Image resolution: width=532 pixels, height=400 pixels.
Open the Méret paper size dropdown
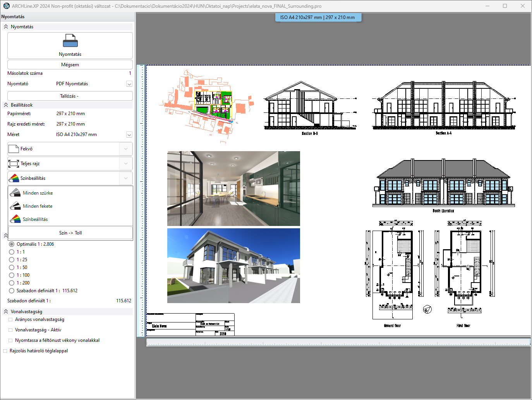pos(129,135)
